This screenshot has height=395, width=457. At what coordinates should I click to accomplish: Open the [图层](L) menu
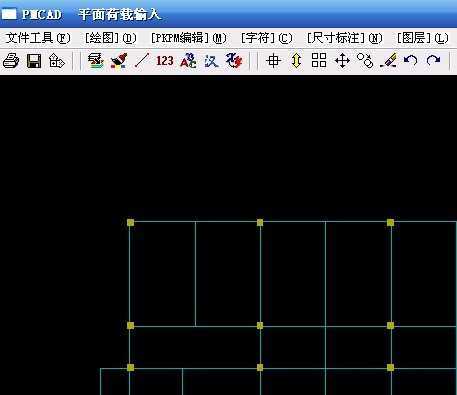tap(423, 38)
